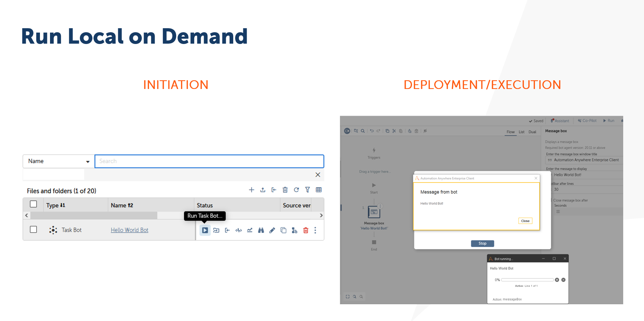Screen dimensions: 644x321
Task: Click the recorder camera icon in bot editor toolbar
Action: 347,131
